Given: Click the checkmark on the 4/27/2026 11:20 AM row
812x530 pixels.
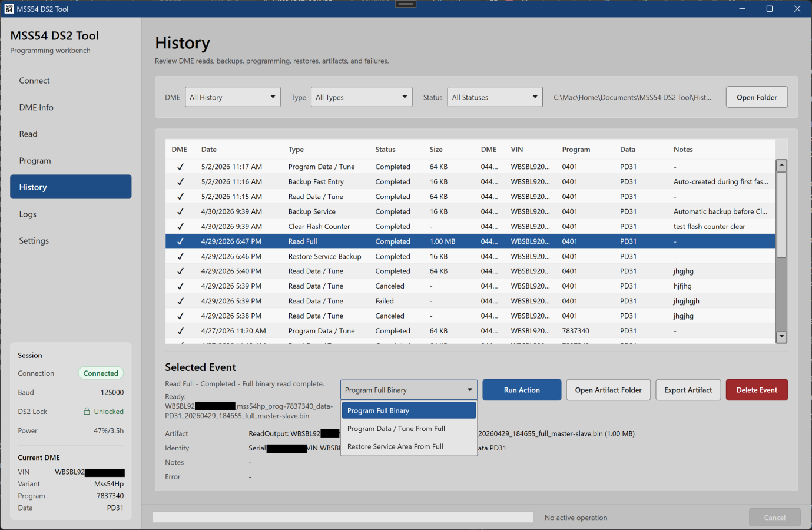Looking at the screenshot, I should coord(180,331).
